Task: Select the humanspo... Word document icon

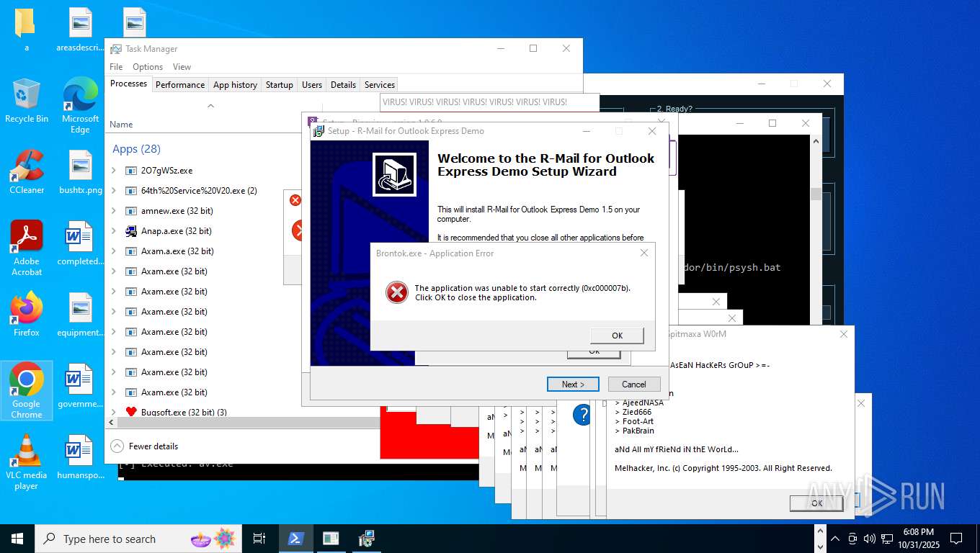Action: (80, 457)
